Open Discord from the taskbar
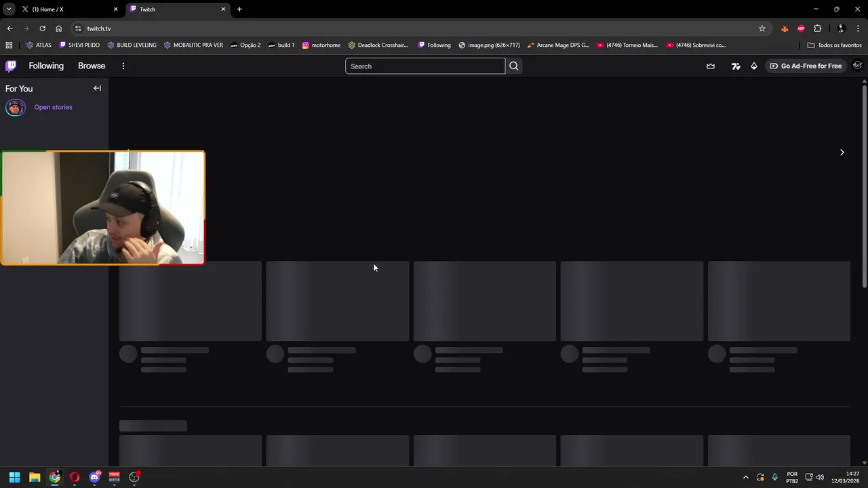This screenshot has height=488, width=868. 95,477
